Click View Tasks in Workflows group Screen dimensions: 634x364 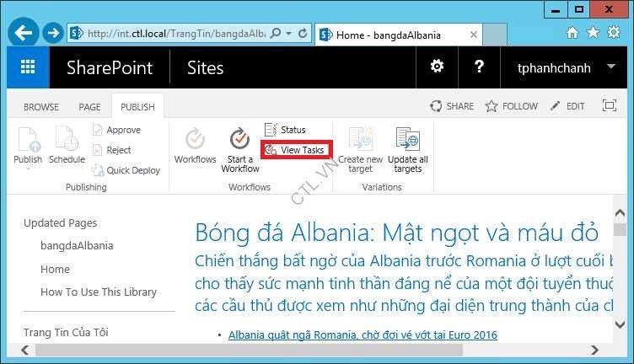295,150
